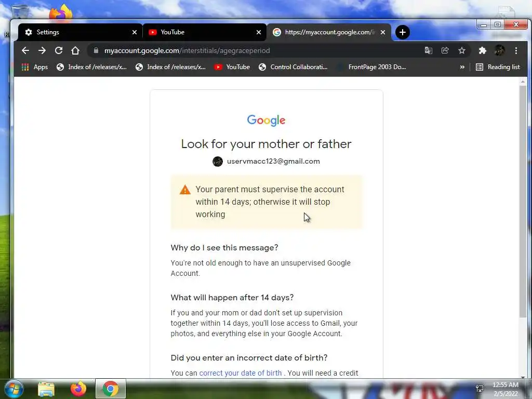Screen dimensions: 532x399
Task: Open the Extensions puzzle icon
Action: pyautogui.click(x=483, y=50)
